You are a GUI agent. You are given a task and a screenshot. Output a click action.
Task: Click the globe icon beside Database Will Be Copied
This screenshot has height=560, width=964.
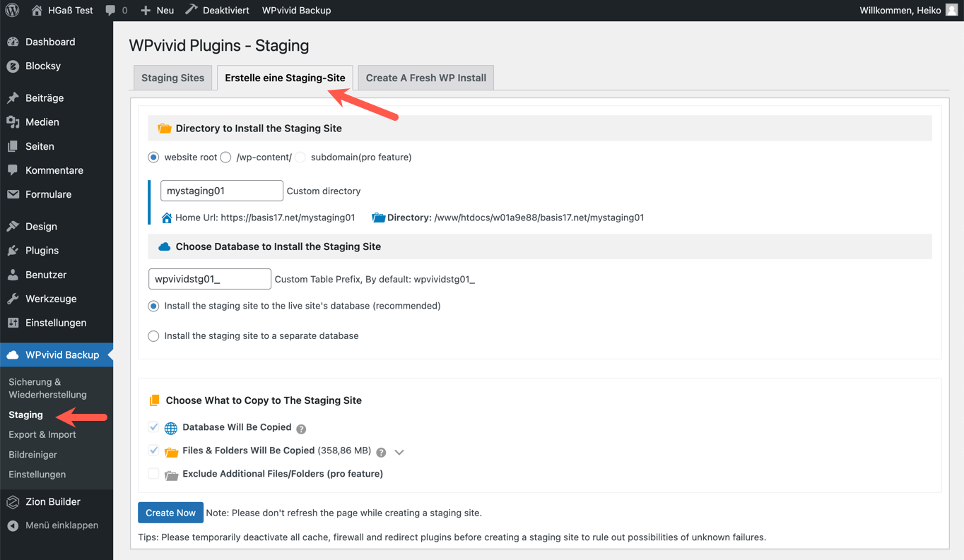click(x=171, y=429)
